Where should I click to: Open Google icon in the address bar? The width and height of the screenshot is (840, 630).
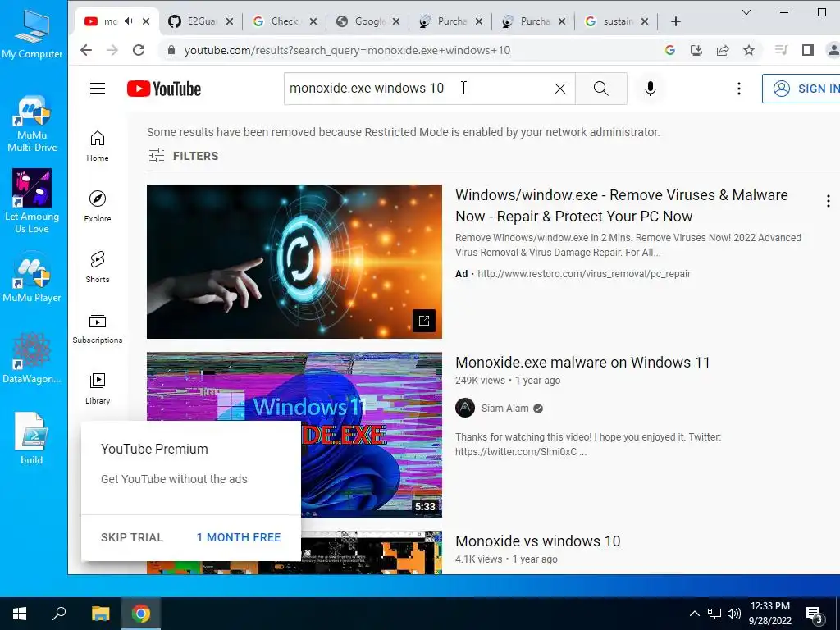669,50
